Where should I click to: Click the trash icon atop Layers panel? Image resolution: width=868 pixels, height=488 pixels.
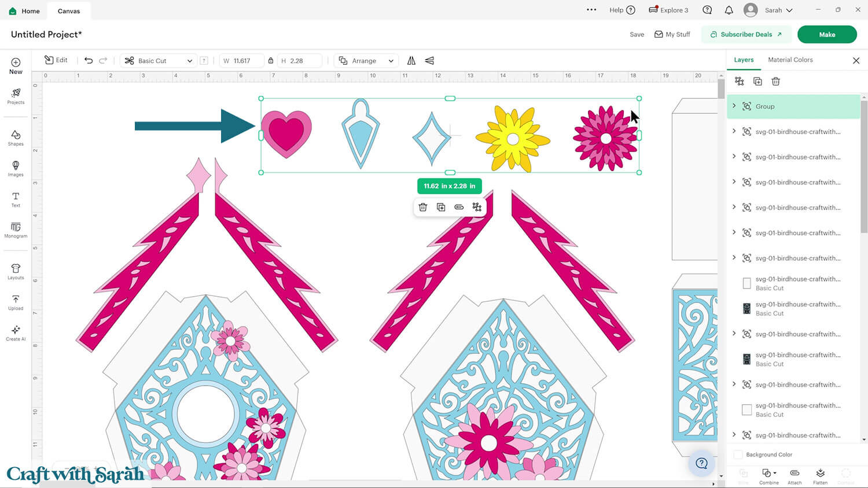(x=776, y=82)
